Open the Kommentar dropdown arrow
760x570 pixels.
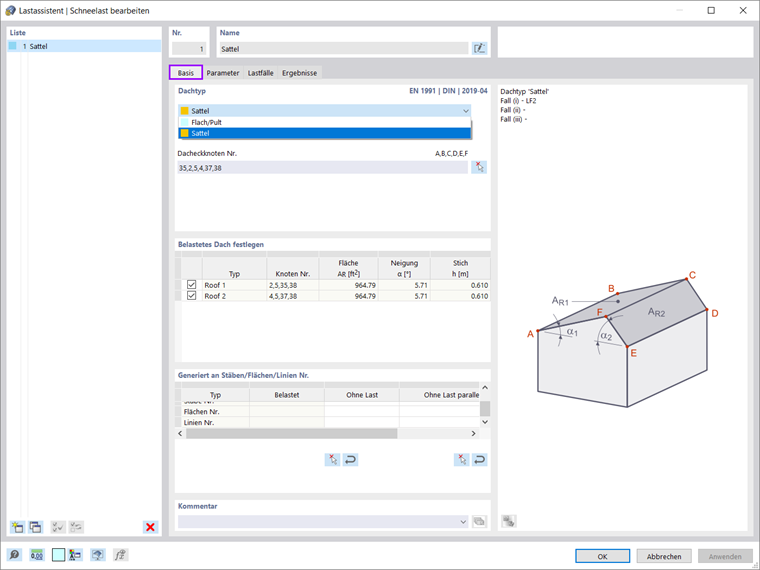(463, 522)
